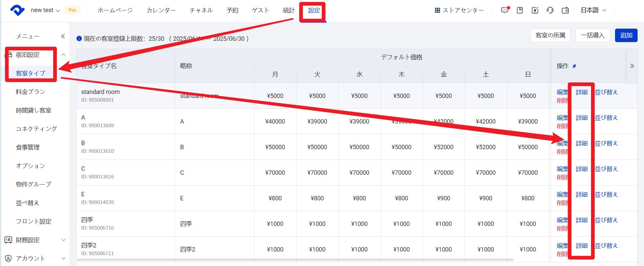Screen dimensions: 644x266
Task: Open the カレンダー tab
Action: click(x=161, y=10)
